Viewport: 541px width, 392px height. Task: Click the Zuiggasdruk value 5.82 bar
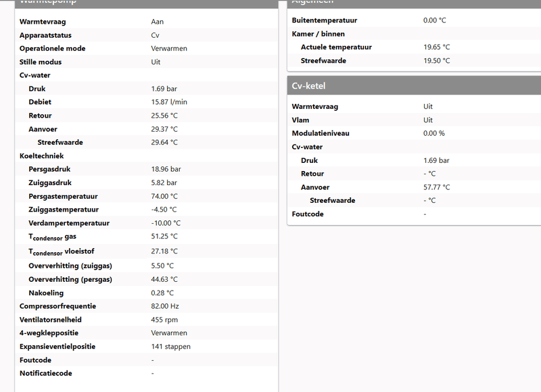(164, 182)
